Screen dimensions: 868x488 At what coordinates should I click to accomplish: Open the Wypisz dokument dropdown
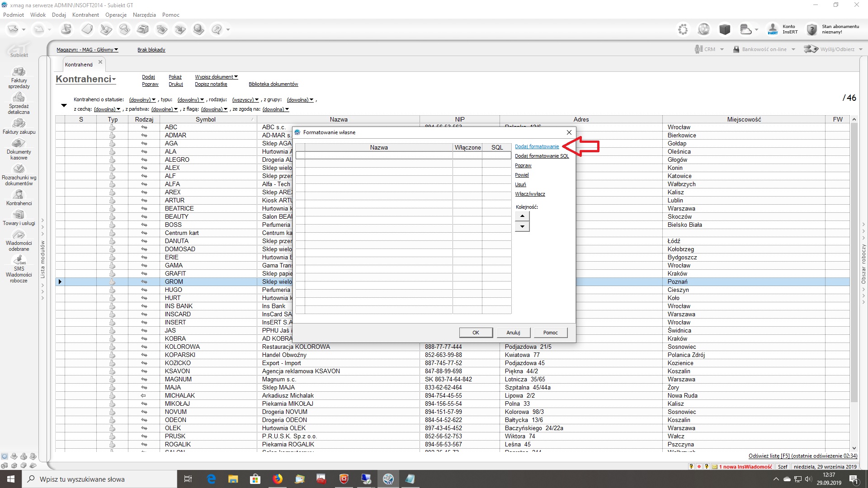[217, 77]
